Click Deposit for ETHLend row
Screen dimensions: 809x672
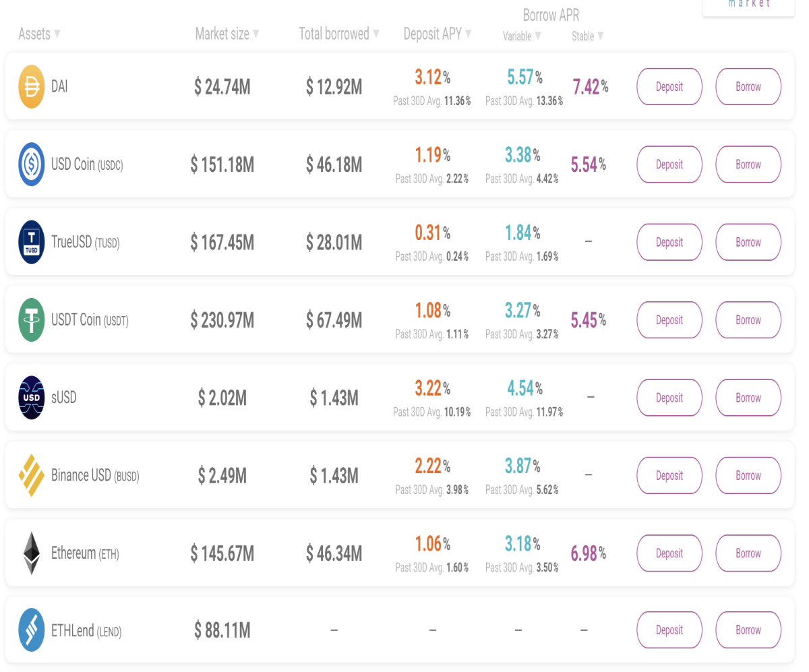pos(669,630)
